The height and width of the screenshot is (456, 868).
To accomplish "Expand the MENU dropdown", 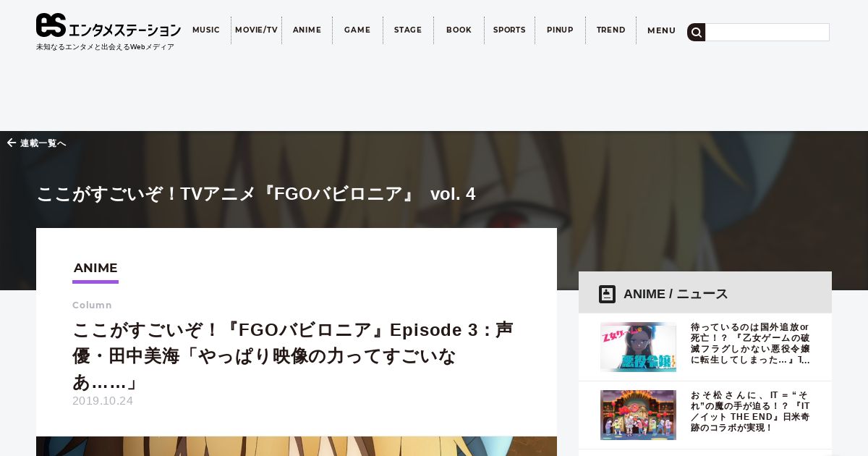I will tap(661, 30).
